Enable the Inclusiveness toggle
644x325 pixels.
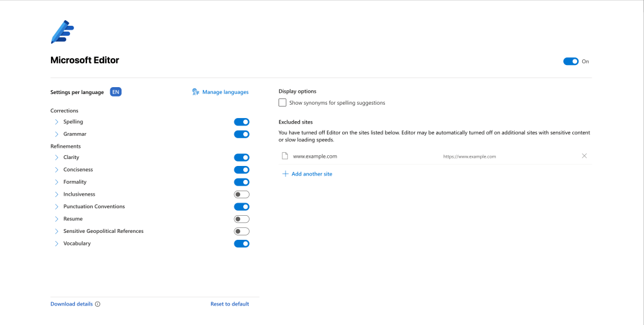(x=241, y=194)
